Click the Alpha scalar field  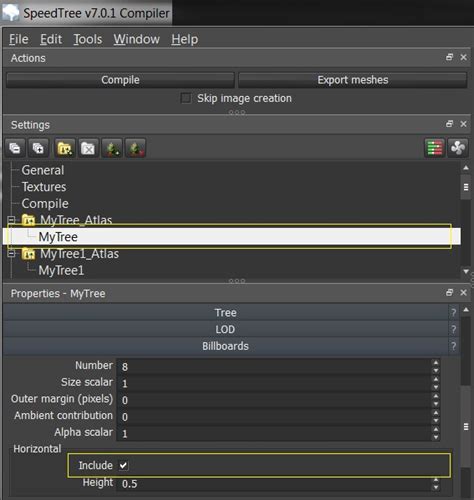274,434
